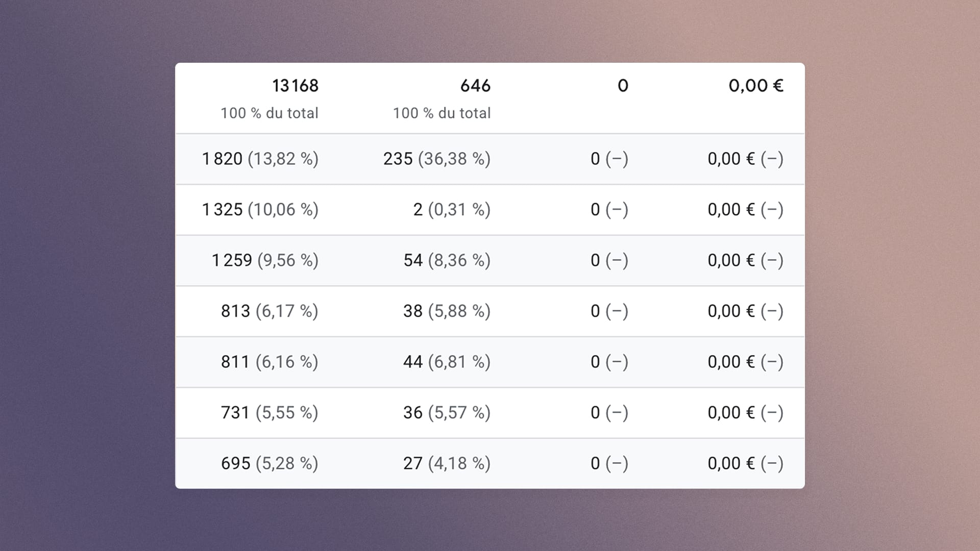Click the cell 1 820 (13,82 %)
The image size is (980, 551).
[x=260, y=159]
